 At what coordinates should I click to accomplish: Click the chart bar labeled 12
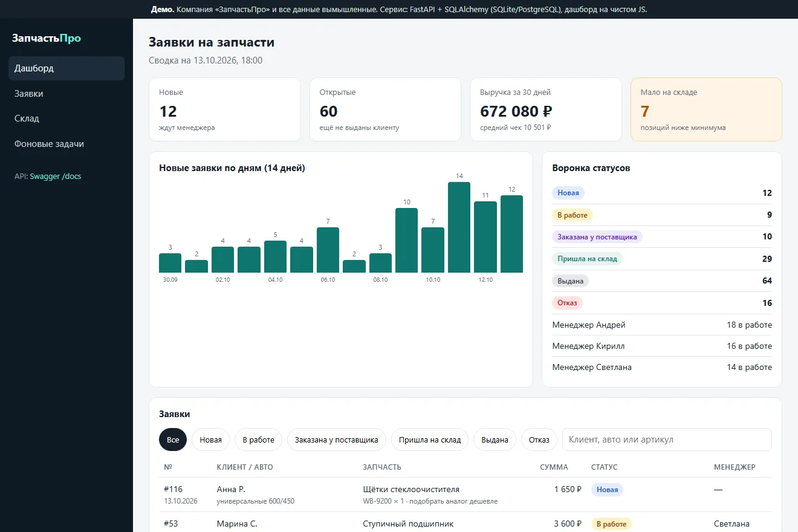coord(511,234)
